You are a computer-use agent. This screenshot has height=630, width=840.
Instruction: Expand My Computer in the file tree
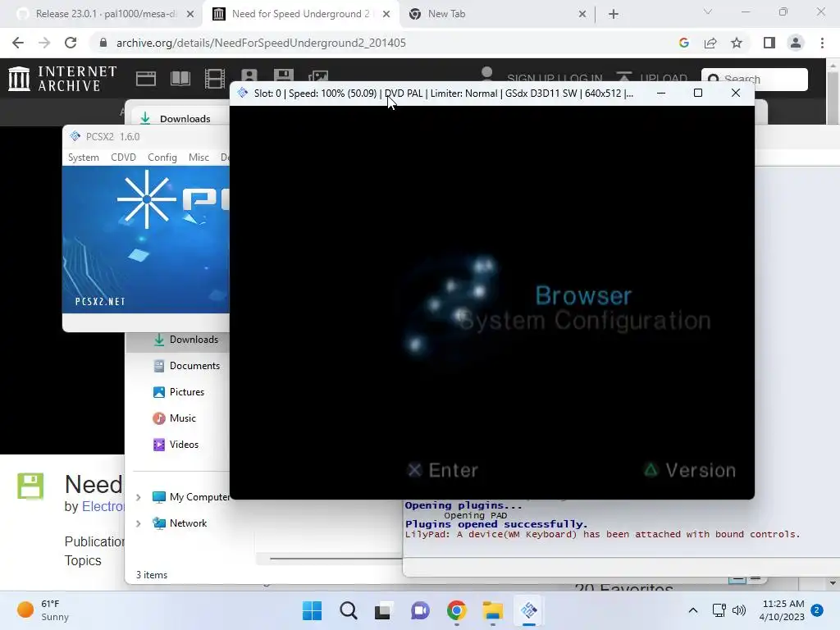click(x=138, y=497)
